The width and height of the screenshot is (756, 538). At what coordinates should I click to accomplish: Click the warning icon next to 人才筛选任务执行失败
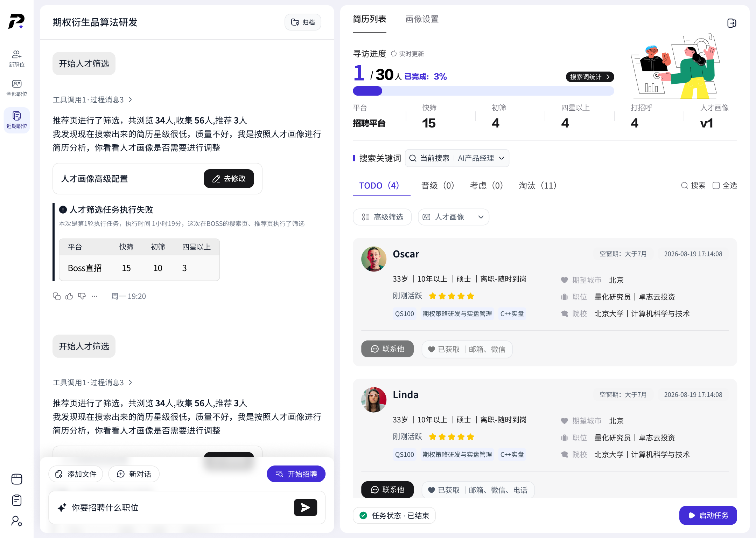tap(63, 209)
